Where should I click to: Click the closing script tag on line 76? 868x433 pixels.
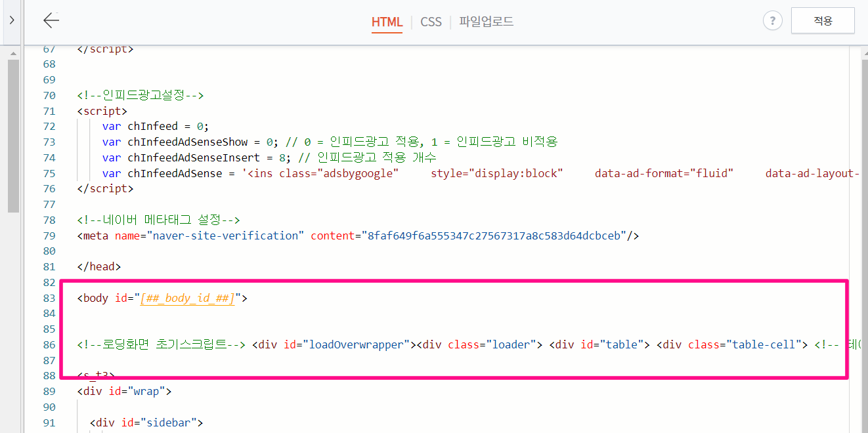tap(105, 189)
